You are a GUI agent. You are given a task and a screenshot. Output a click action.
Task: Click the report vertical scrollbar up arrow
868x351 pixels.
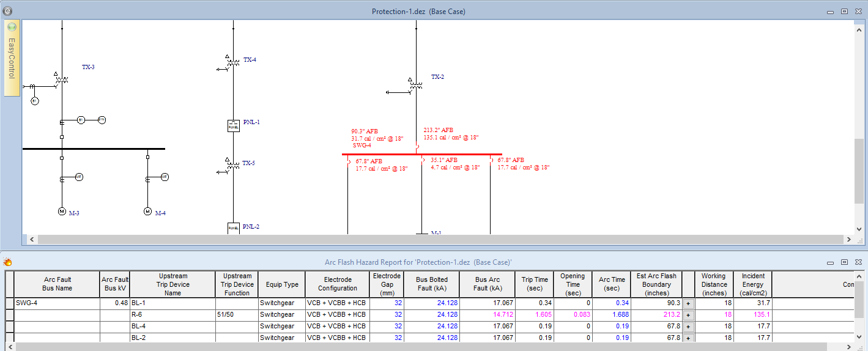point(859,276)
